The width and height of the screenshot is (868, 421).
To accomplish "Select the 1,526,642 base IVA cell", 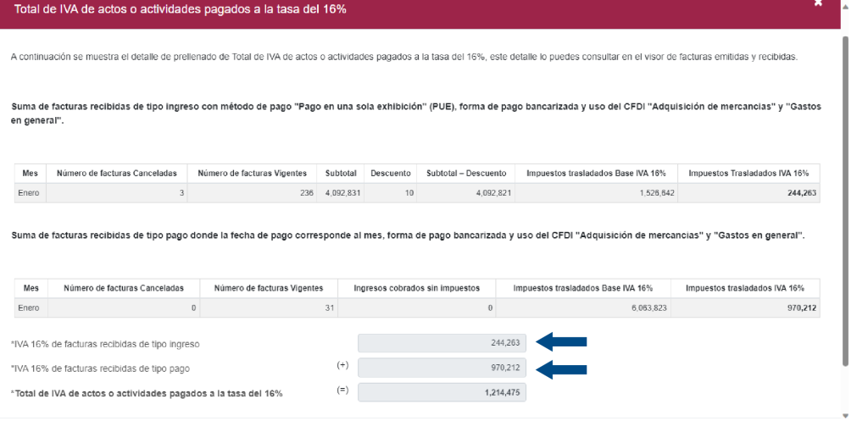I will [x=596, y=194].
